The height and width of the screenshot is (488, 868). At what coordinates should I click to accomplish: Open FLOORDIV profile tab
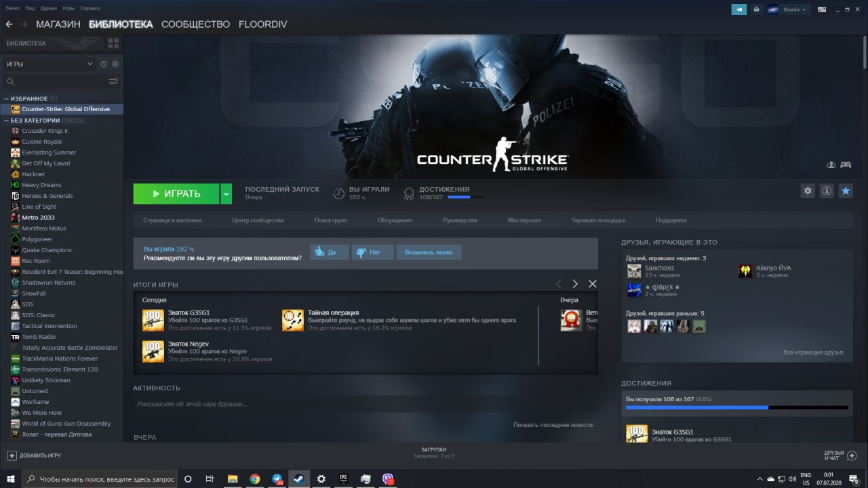click(263, 24)
